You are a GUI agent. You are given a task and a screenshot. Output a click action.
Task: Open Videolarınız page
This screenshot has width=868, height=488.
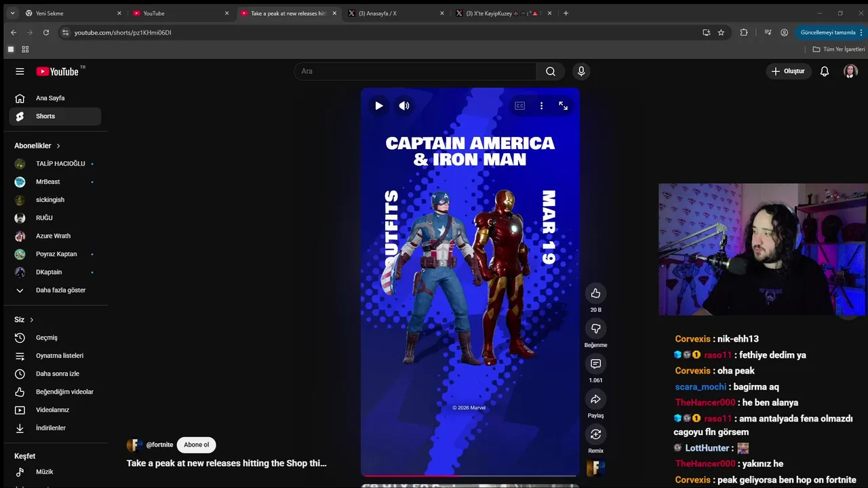tap(56, 410)
